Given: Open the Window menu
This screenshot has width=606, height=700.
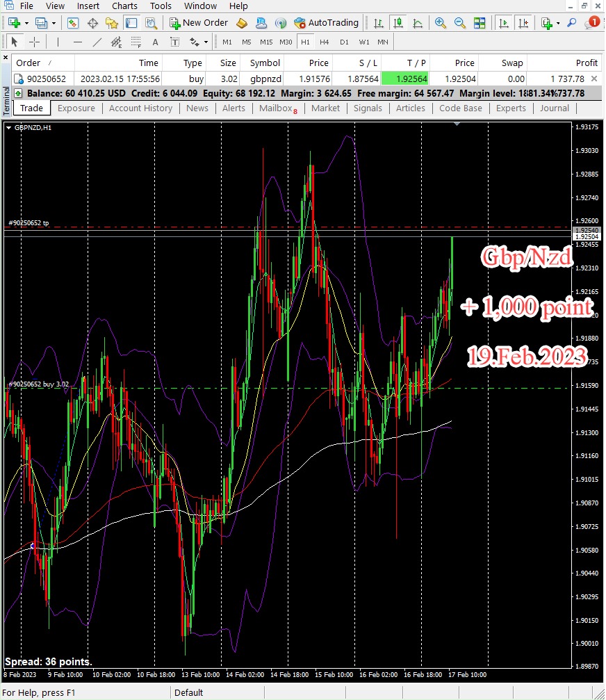Looking at the screenshot, I should [200, 6].
